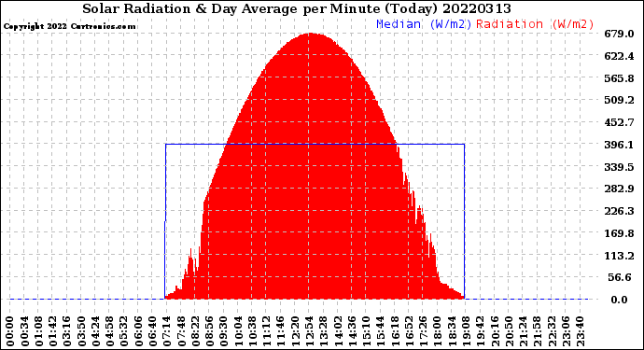Click the x-axis time label 14:02
The height and width of the screenshot is (350, 644).
pos(338,331)
